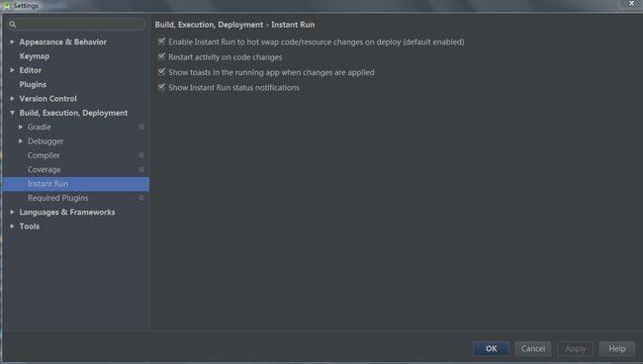The height and width of the screenshot is (364, 643).
Task: Click the OK button
Action: click(492, 349)
